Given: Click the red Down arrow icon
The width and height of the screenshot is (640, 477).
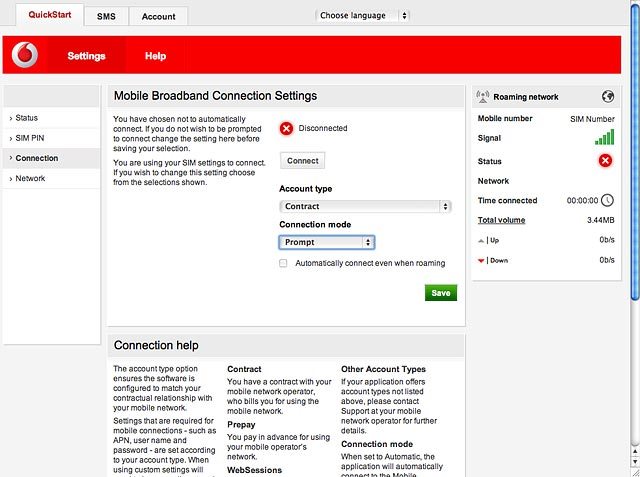Looking at the screenshot, I should point(481,261).
